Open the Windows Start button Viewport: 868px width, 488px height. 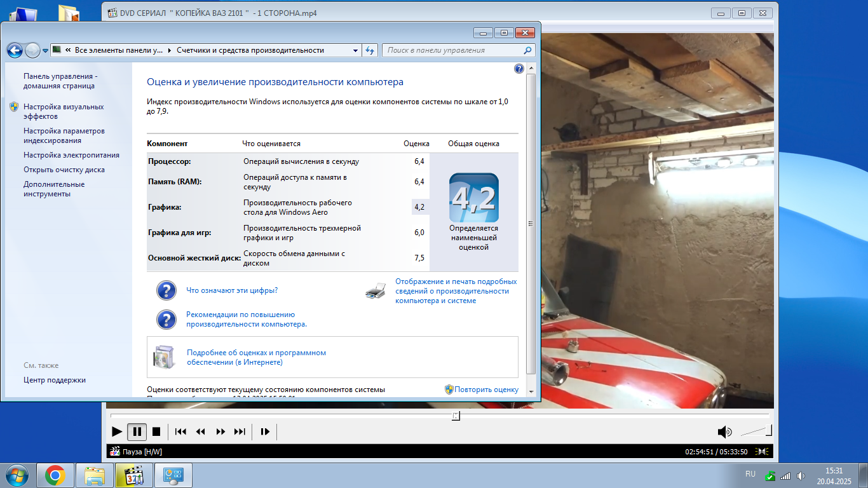tap(17, 475)
